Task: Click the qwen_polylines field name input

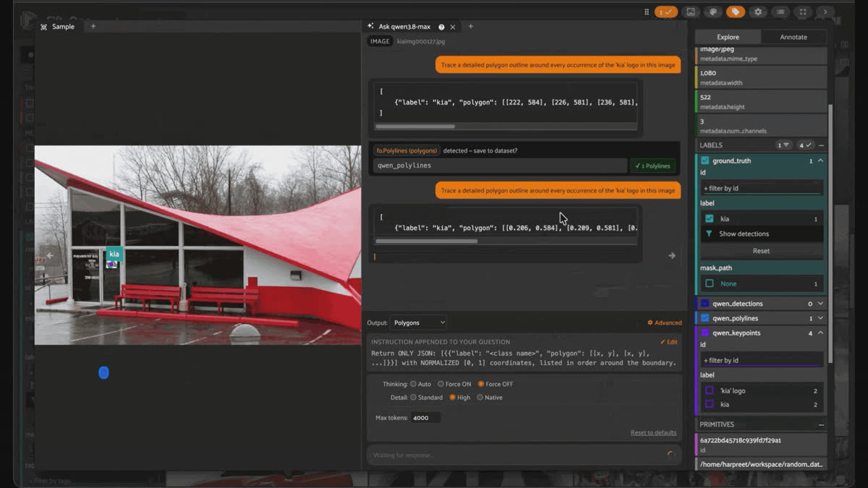Action: [500, 166]
